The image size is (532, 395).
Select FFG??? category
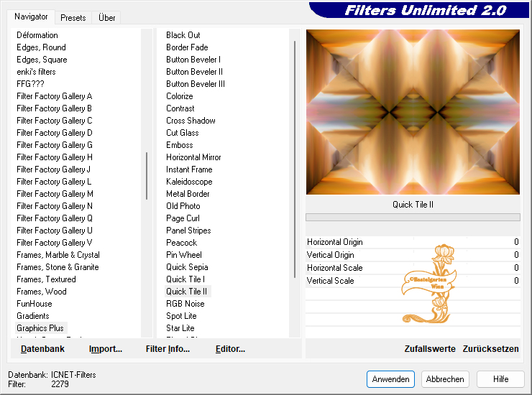30,84
